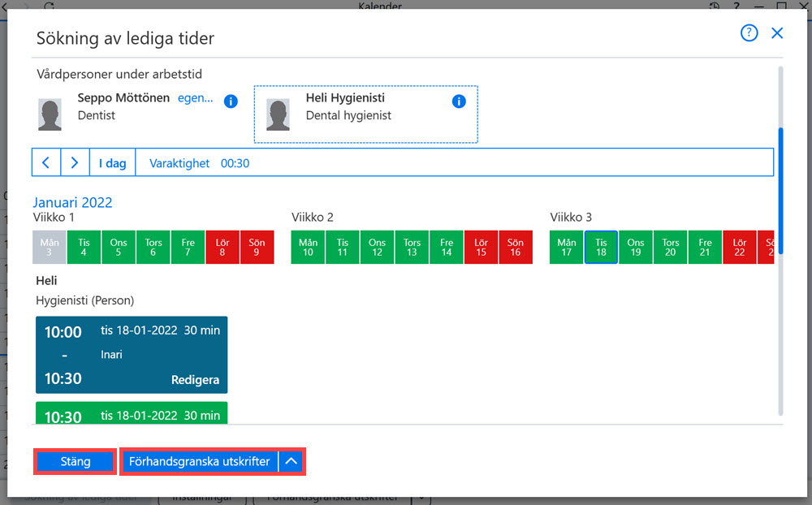Select Tors 13 day cell
This screenshot has width=812, height=505.
tap(412, 247)
